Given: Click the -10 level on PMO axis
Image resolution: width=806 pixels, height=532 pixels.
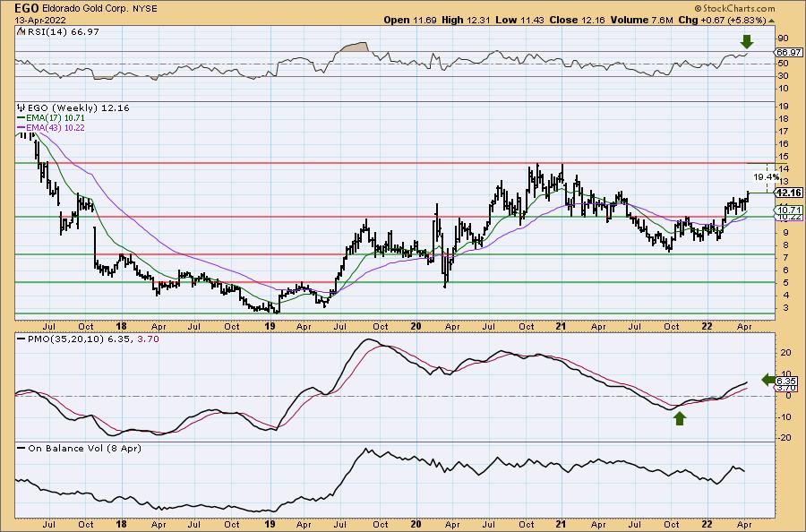Looking at the screenshot, I should coord(784,416).
